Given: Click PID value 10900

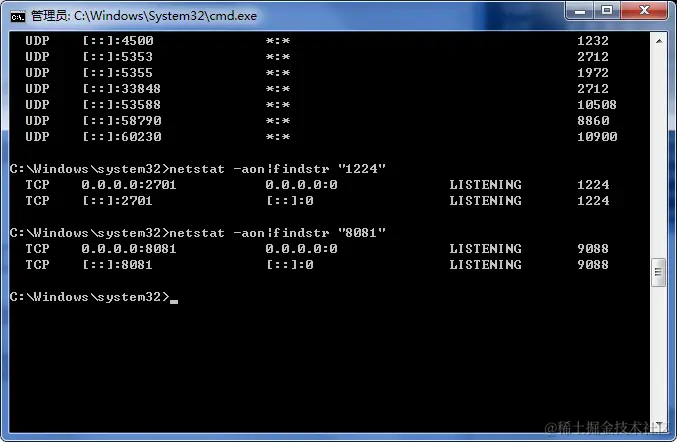Looking at the screenshot, I should pos(597,136).
